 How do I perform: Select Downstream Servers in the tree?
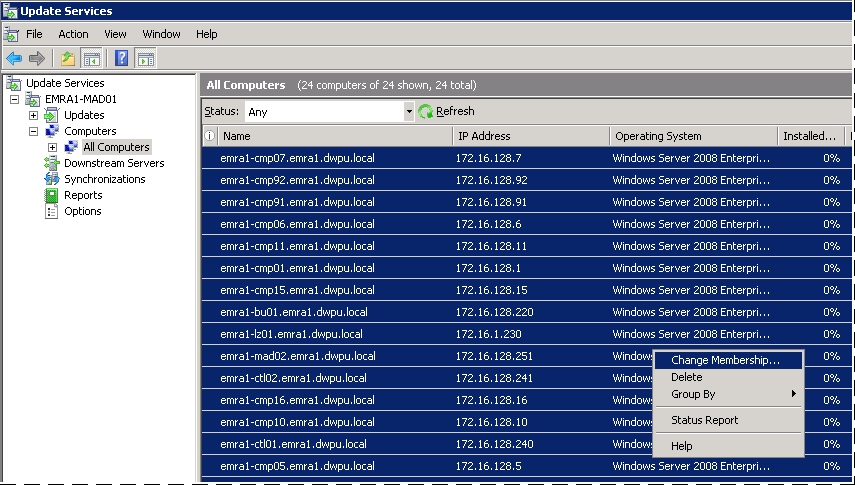click(113, 163)
